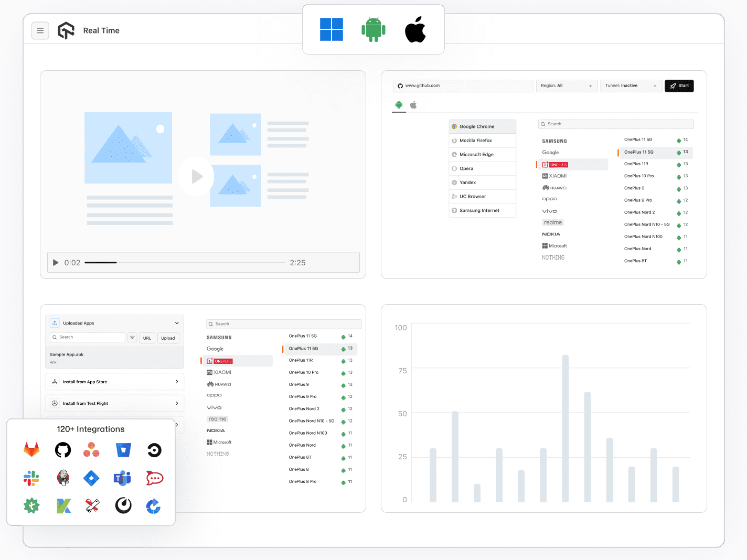Expand the Install from Test Flight chevron
Image resolution: width=747 pixels, height=560 pixels.
tap(177, 403)
